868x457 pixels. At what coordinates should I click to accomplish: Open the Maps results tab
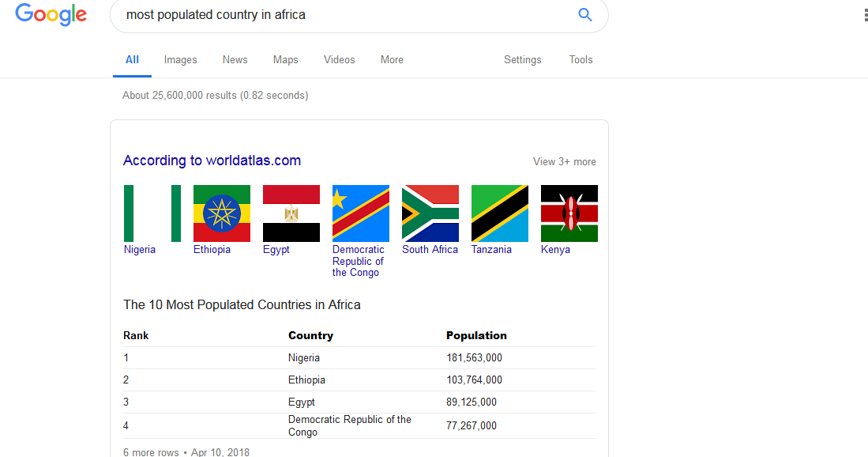286,60
